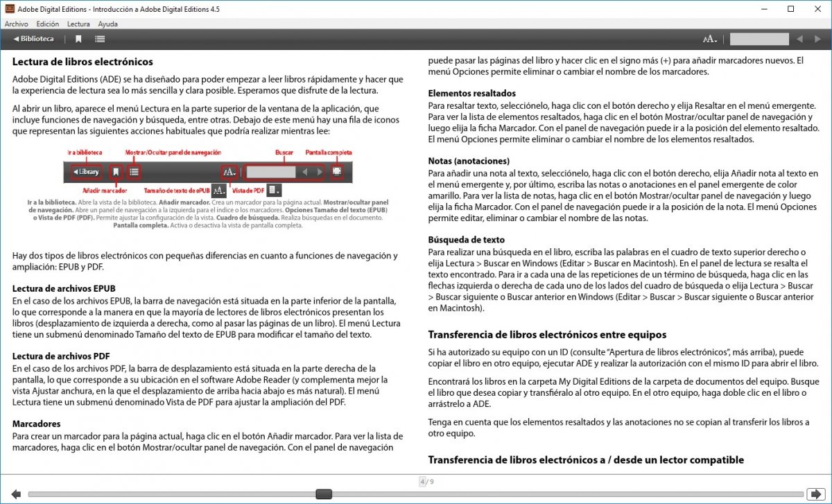Click heading Transferencia a / desde un lector compatible

click(x=586, y=460)
